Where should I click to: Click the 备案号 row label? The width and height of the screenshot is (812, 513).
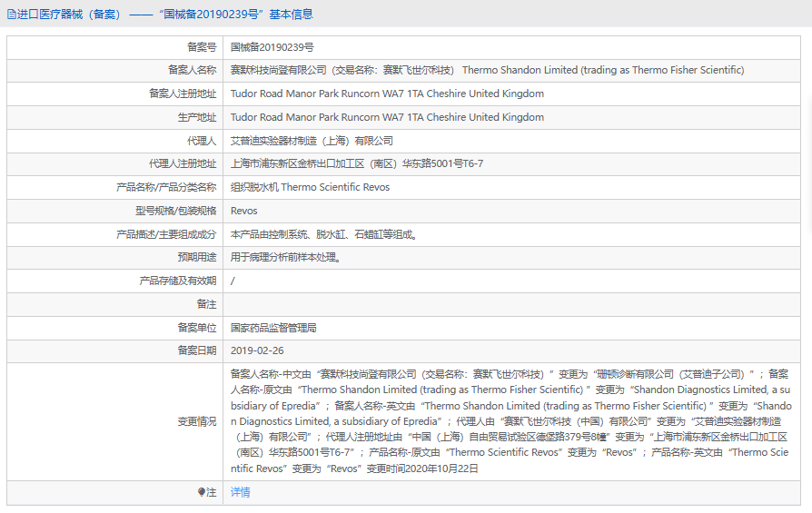pyautogui.click(x=202, y=47)
